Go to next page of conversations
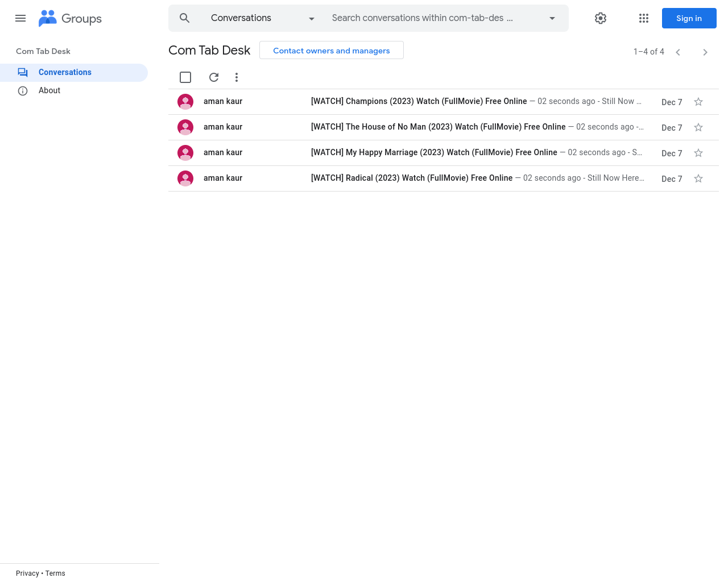 (x=705, y=52)
